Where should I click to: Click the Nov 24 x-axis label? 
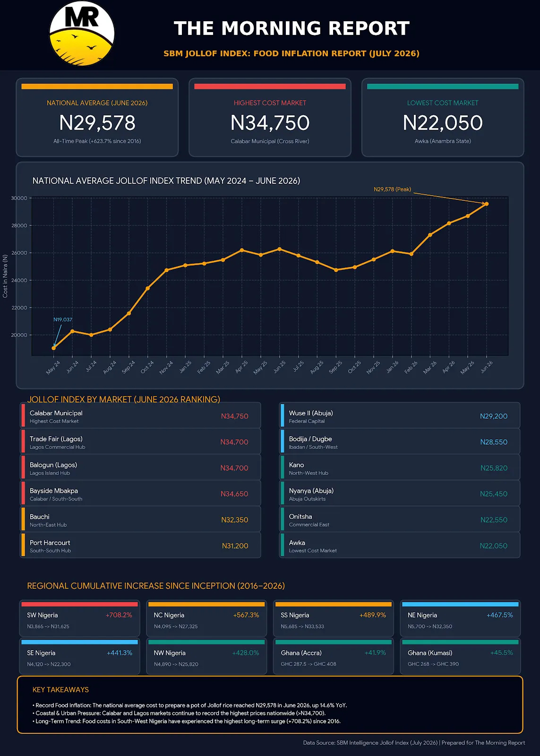pos(166,368)
